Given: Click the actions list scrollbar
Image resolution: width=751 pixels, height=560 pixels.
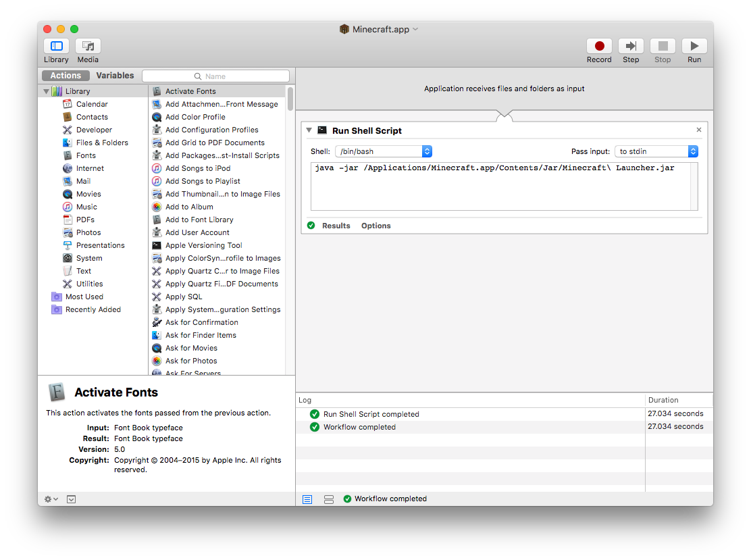Looking at the screenshot, I should pos(290,99).
